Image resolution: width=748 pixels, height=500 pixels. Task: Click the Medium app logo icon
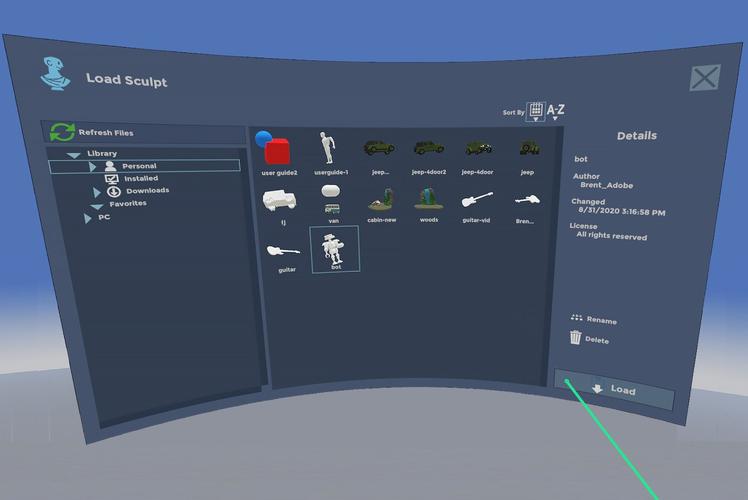coord(54,74)
